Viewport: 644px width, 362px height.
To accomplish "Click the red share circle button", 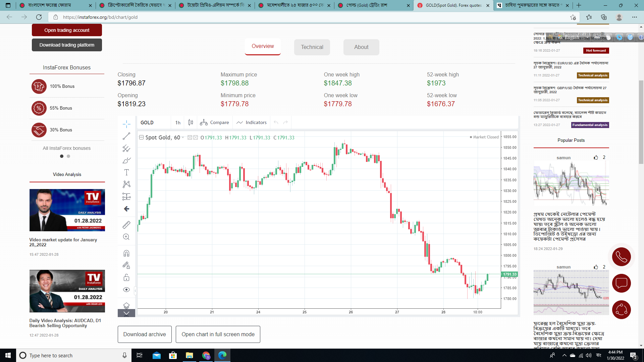I will (x=622, y=310).
